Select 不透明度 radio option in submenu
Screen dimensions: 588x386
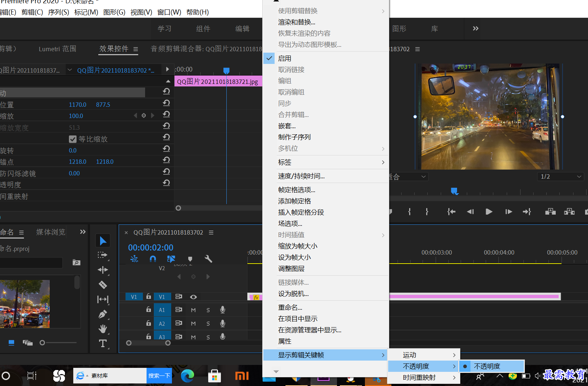pyautogui.click(x=492, y=366)
